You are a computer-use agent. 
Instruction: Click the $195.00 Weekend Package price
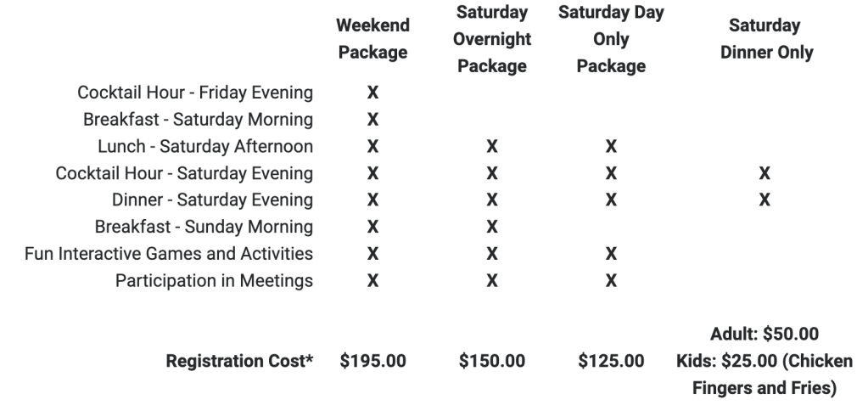tap(372, 361)
